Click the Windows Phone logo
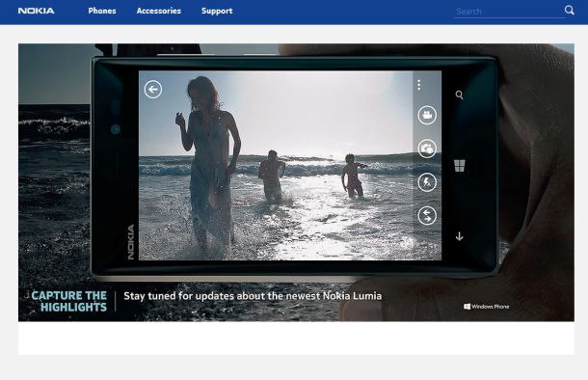 487,307
